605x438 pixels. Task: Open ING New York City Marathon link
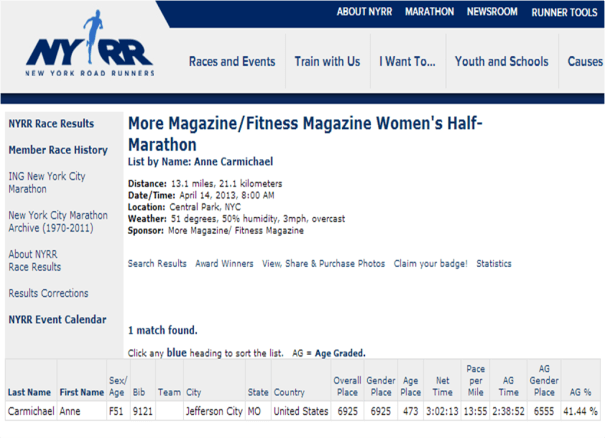pyautogui.click(x=47, y=182)
